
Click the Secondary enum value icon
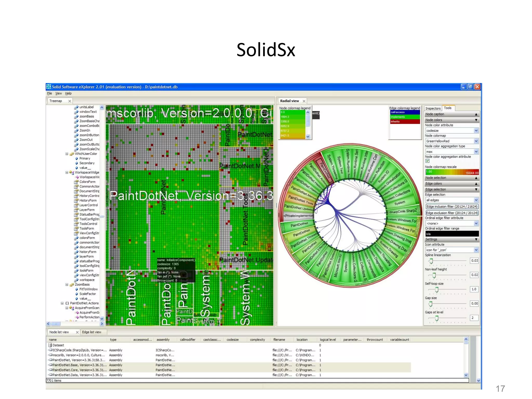77,163
